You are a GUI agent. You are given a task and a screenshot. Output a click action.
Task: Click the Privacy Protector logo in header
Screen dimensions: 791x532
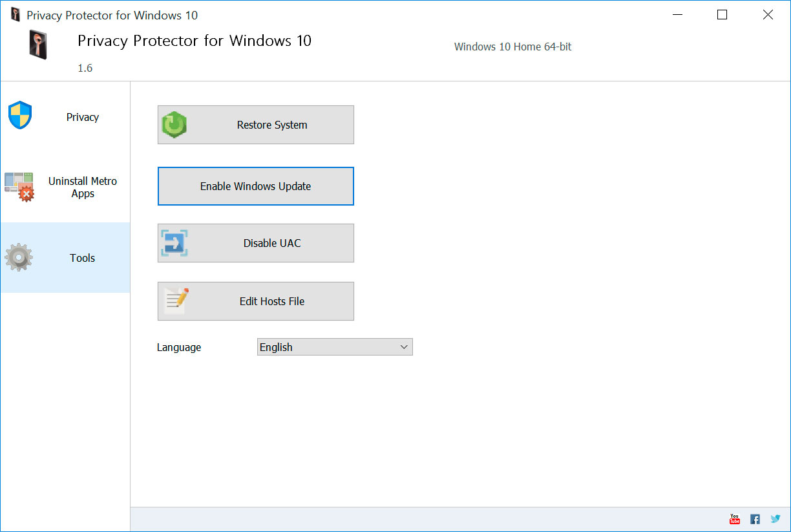pos(37,45)
